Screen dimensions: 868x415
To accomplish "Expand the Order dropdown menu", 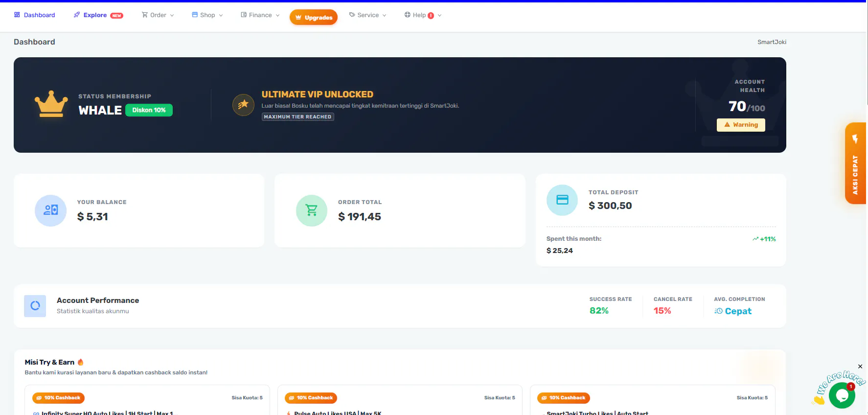I will (x=158, y=15).
